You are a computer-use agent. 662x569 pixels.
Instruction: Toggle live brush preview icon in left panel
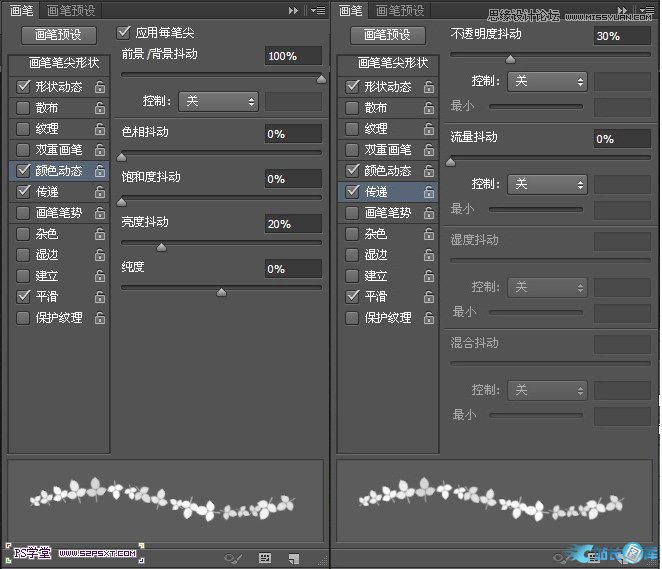235,557
